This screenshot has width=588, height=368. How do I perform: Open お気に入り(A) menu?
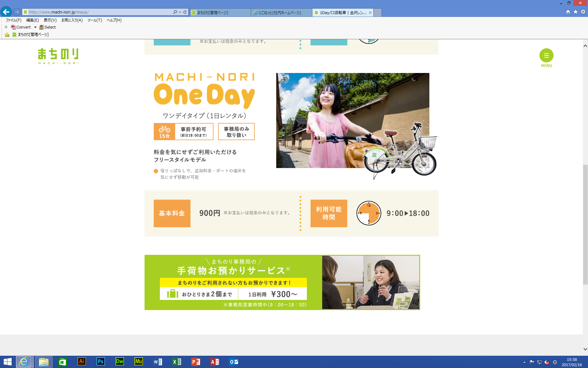pyautogui.click(x=72, y=20)
